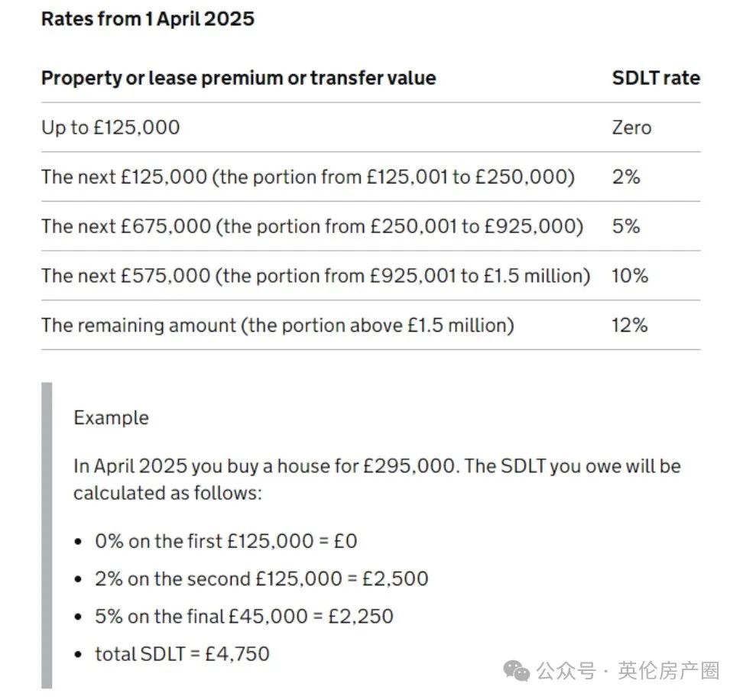Select the row for £925,001 to £1.5 million

[371, 275]
